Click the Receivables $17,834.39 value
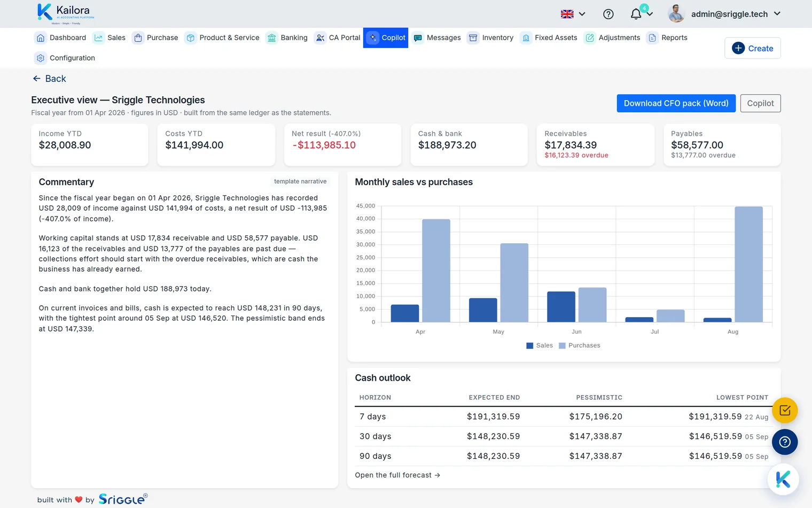The height and width of the screenshot is (508, 812). [x=571, y=145]
